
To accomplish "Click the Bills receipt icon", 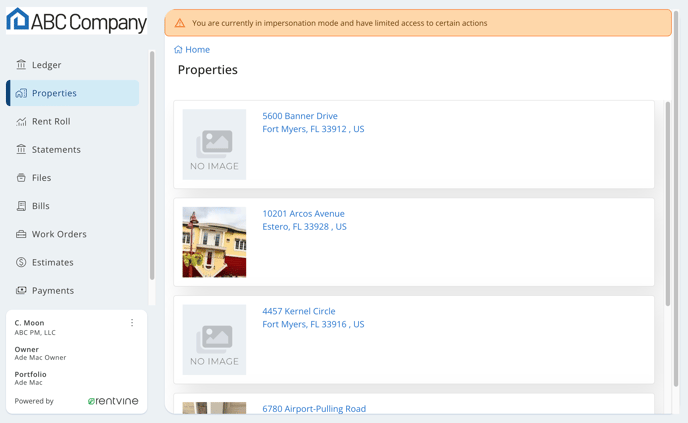I will (x=21, y=206).
